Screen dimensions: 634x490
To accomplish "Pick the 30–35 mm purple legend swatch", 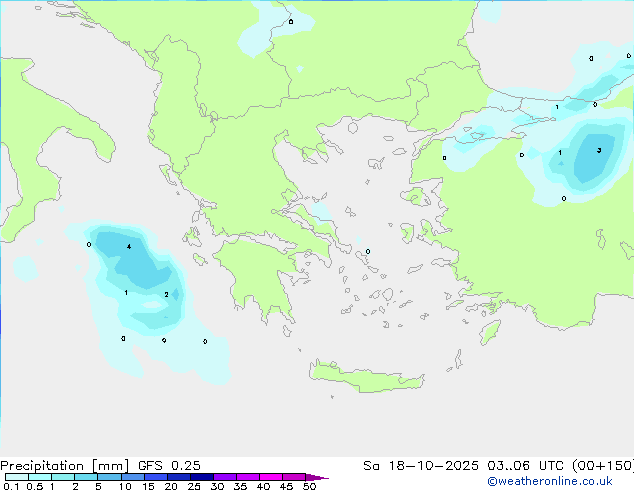I will [x=225, y=477].
